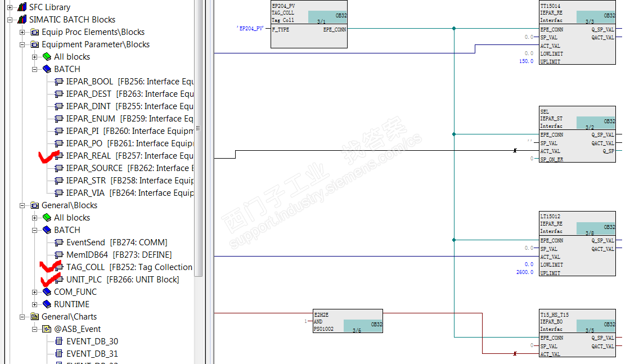Select IEPAR_ENUM [FB259] tree entry
This screenshot has width=639, height=364.
point(129,119)
